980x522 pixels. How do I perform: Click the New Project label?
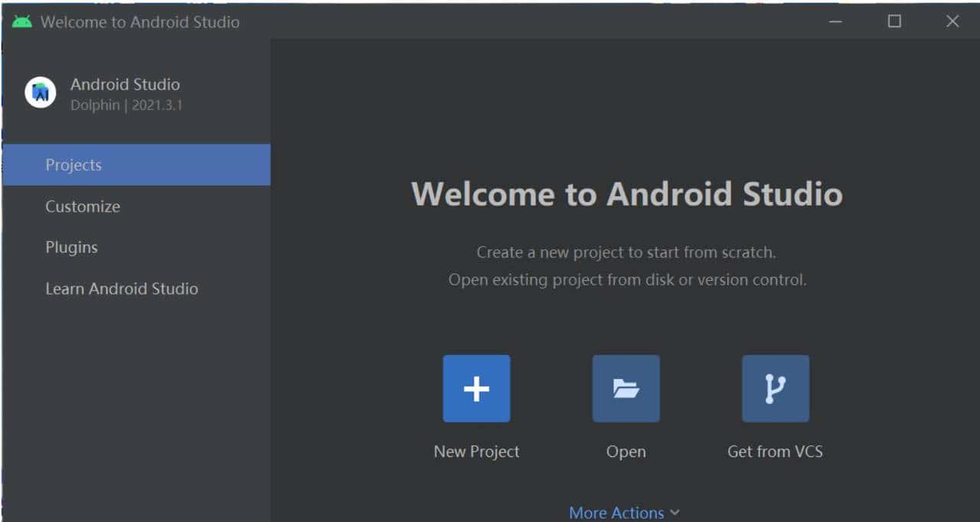coord(476,451)
